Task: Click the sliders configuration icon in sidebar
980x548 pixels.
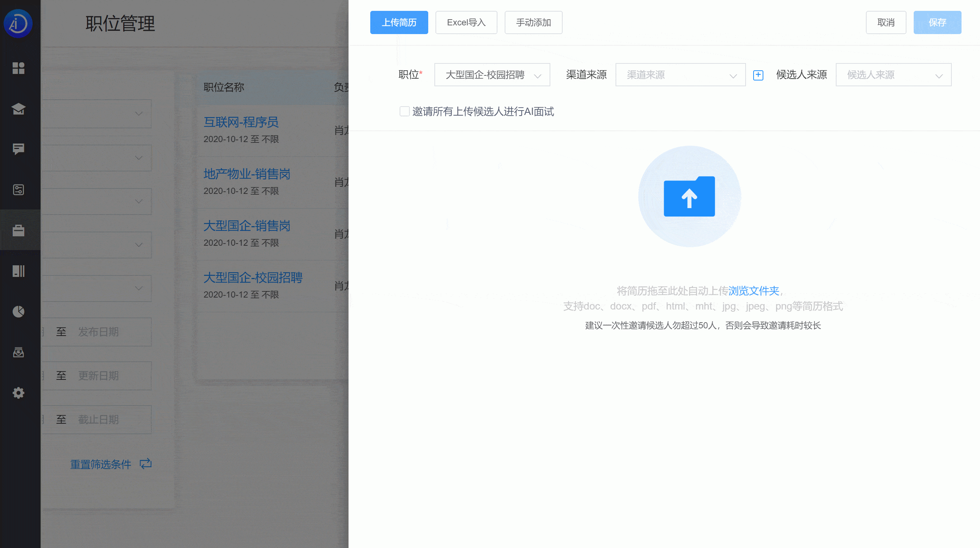Action: (x=18, y=190)
